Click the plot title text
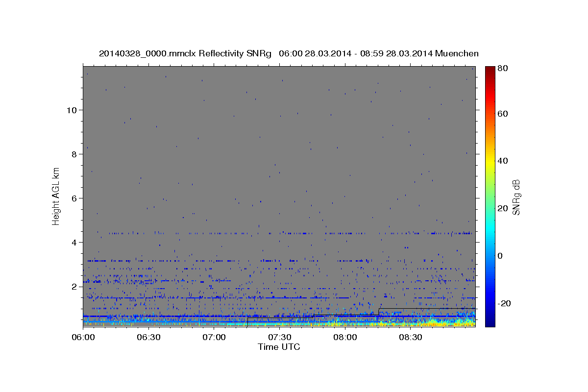Viewport: 588px width, 392px height. pyautogui.click(x=289, y=53)
